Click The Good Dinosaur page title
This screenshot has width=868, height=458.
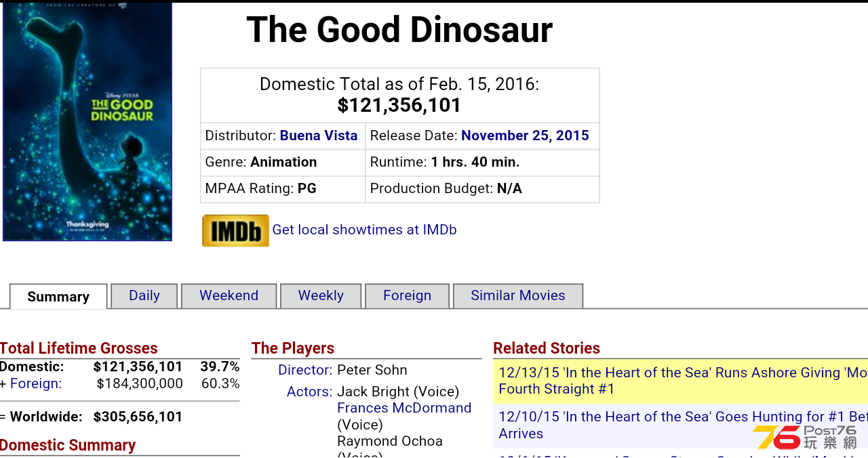tap(399, 30)
